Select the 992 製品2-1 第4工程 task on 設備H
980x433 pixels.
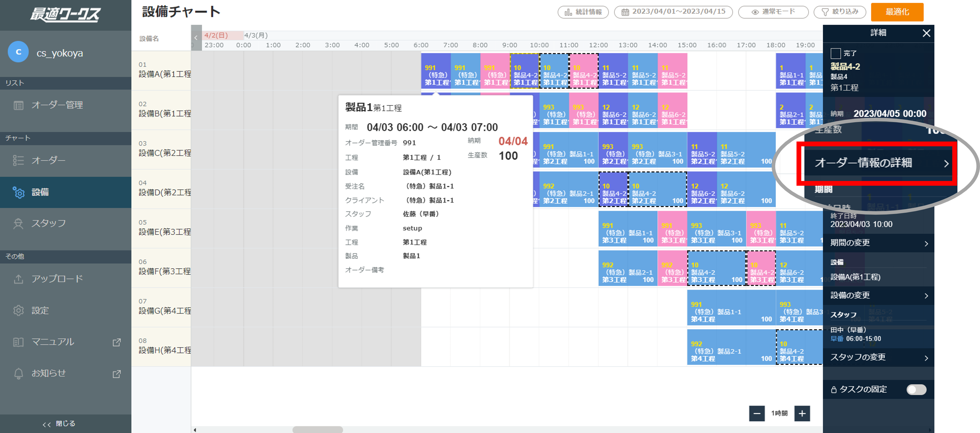click(x=731, y=347)
